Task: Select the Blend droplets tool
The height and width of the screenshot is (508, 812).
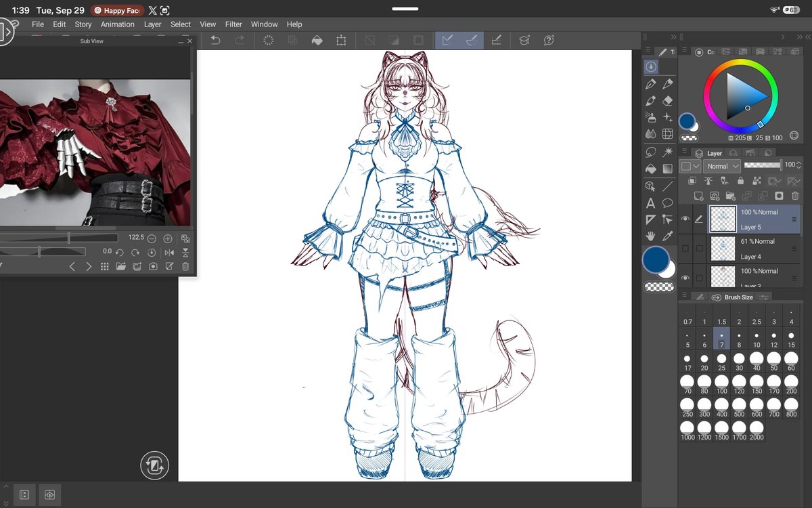Action: pyautogui.click(x=651, y=135)
